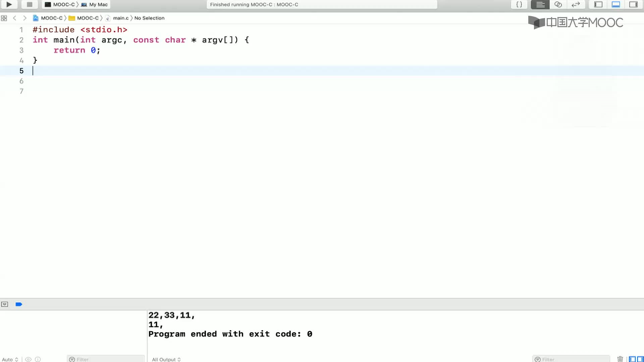Viewport: 644px width, 362px height.
Task: Toggle the console pane button
Action: [640, 359]
